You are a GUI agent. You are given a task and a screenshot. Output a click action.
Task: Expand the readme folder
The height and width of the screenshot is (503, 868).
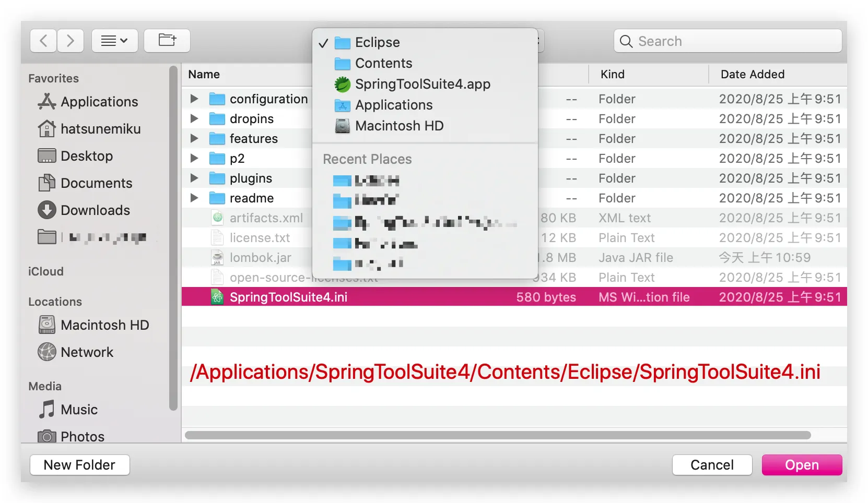[194, 198]
